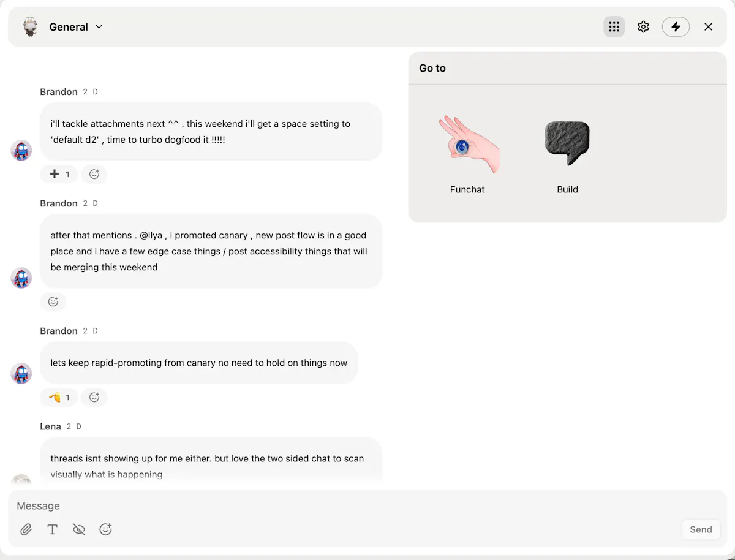This screenshot has height=560, width=735.
Task: Toggle the pointing hand reaction count
Action: 59,397
